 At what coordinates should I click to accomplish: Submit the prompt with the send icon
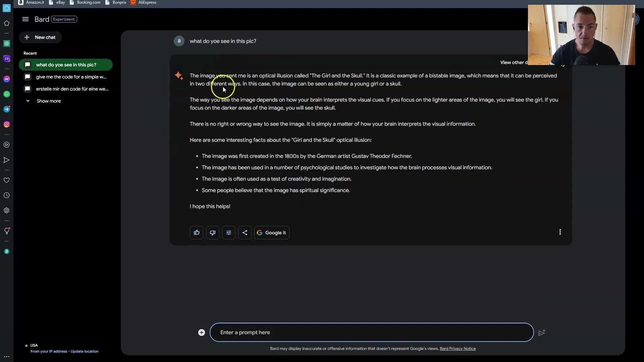pos(542,333)
